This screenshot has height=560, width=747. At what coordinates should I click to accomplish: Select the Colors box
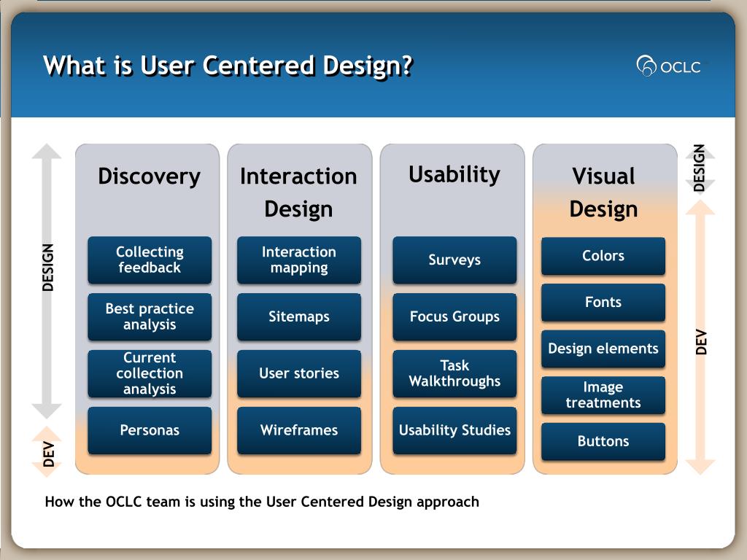click(x=603, y=256)
